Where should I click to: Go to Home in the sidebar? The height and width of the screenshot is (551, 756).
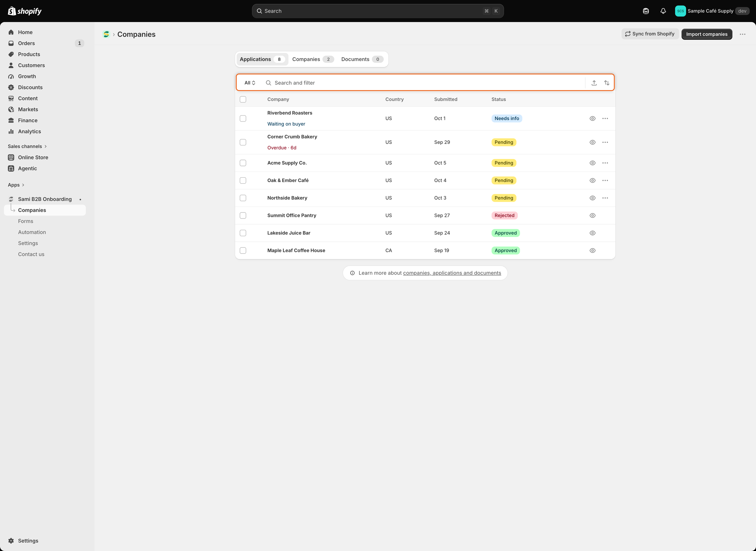point(45,32)
